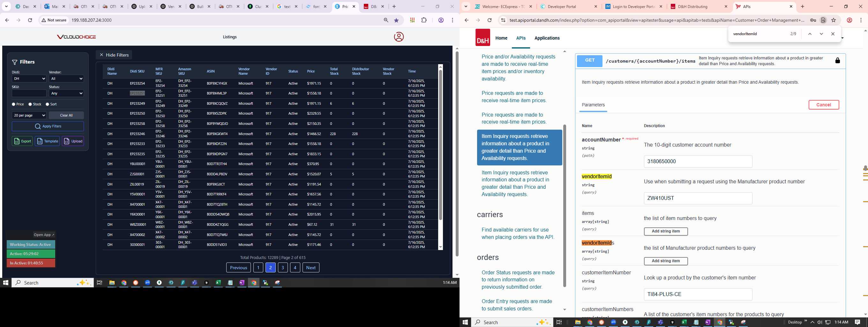The width and height of the screenshot is (868, 327).
Task: Click the vendorItemId field containing ZW410UST
Action: pyautogui.click(x=698, y=198)
